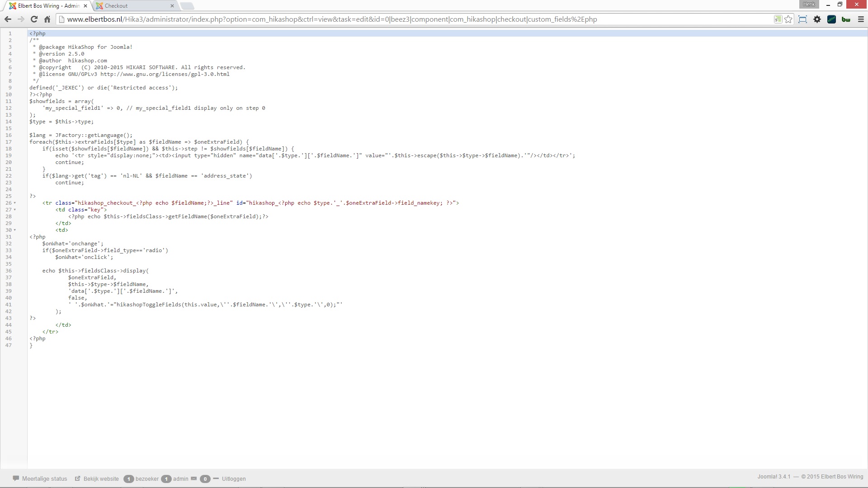Click the browser back arrow

8,19
